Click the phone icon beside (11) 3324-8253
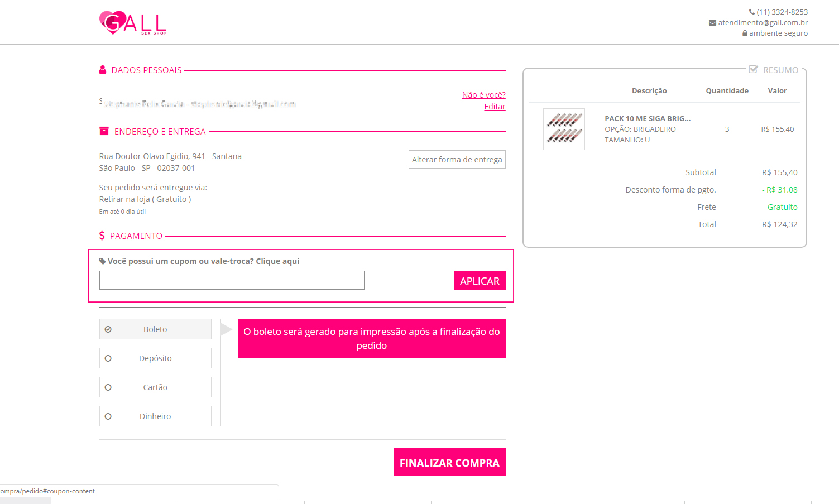This screenshot has width=839, height=504. point(752,12)
